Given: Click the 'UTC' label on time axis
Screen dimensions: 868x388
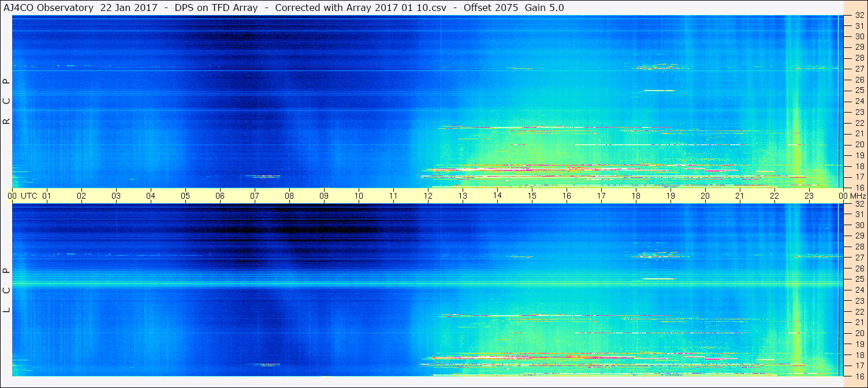Looking at the screenshot, I should point(29,196).
